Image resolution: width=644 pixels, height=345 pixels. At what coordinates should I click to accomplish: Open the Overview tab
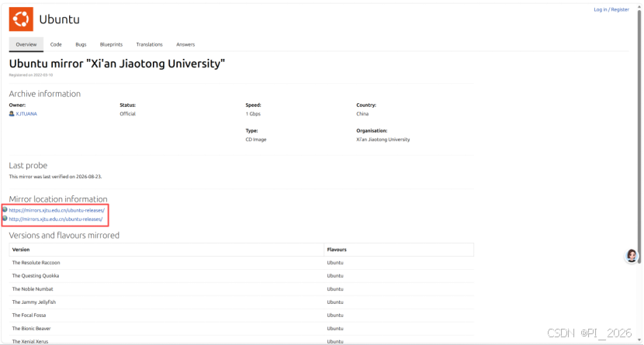[26, 44]
